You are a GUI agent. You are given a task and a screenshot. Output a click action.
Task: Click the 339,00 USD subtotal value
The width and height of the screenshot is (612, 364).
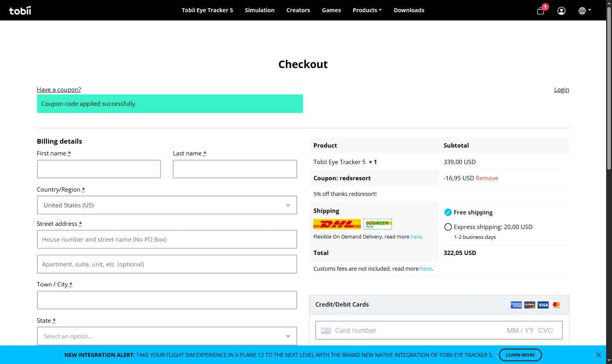(460, 162)
